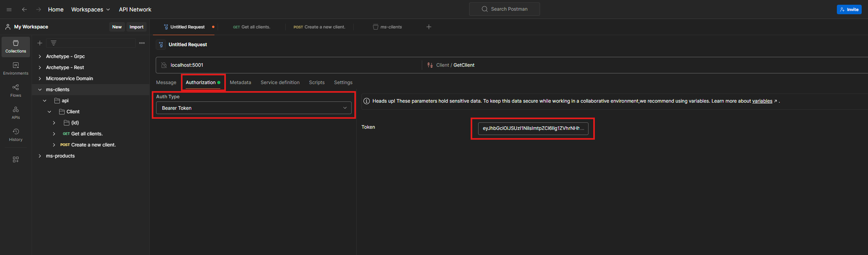This screenshot has width=868, height=255.
Task: Open the hamburger menu icon
Action: [x=9, y=9]
